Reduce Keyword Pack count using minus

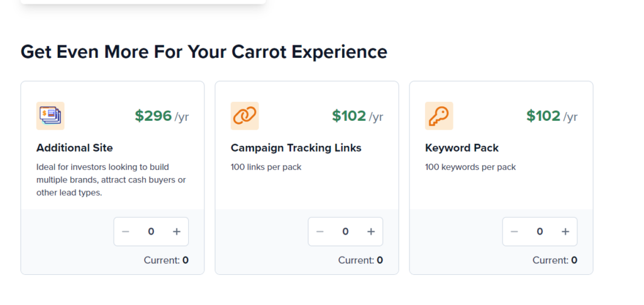pyautogui.click(x=514, y=231)
